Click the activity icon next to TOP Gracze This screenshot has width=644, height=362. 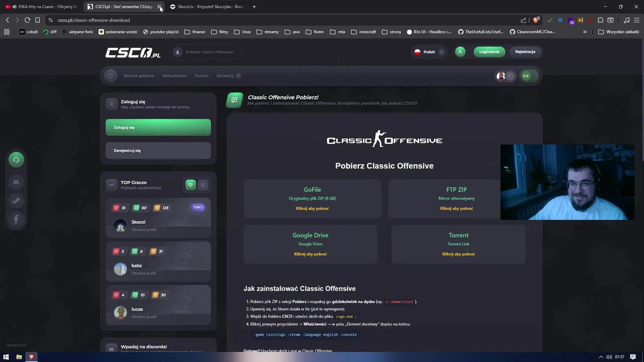(111, 185)
